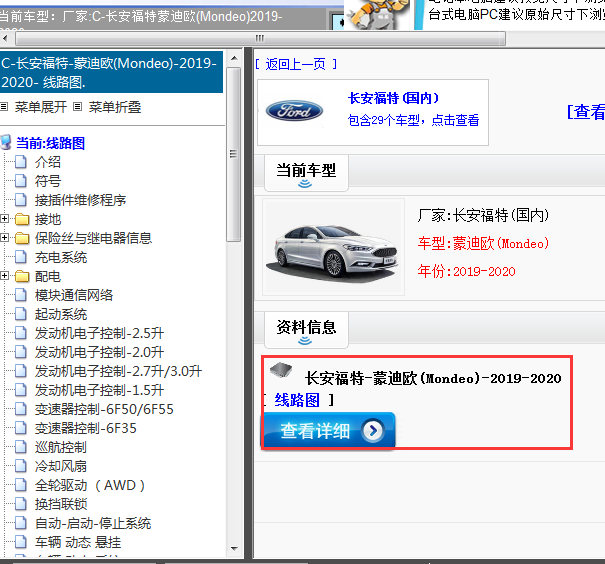
Task: Expand the 保险丝与继电器信息 folder
Action: click(x=4, y=238)
